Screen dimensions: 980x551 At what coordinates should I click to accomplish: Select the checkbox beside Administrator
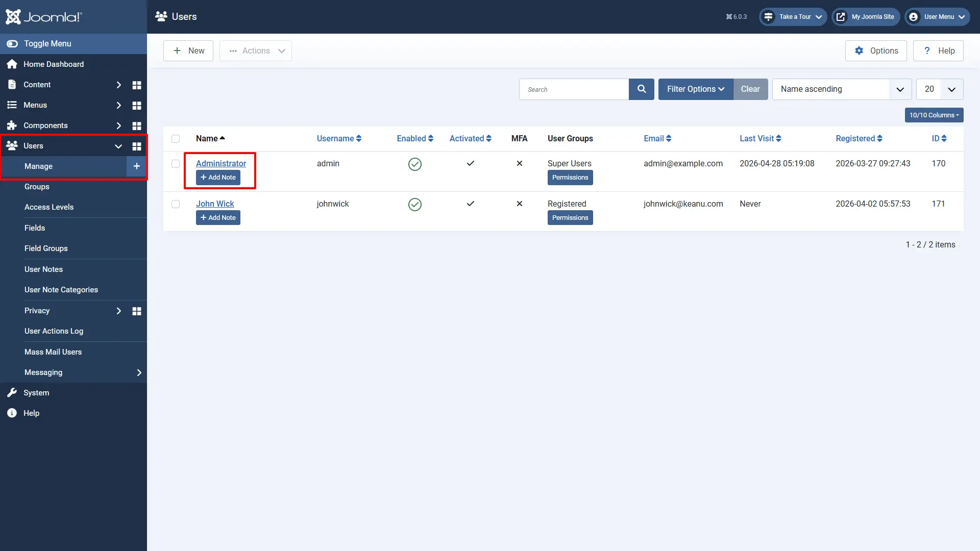(175, 164)
